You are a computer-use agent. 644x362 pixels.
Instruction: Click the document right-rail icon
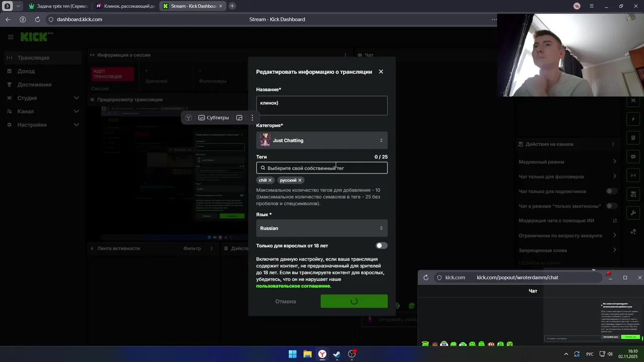[x=633, y=138]
